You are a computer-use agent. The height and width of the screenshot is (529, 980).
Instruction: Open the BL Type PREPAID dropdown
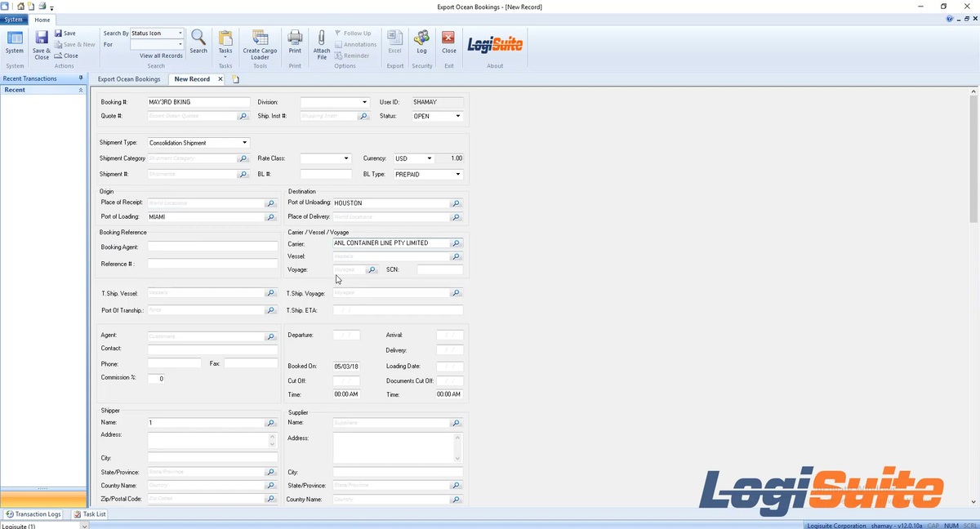click(x=458, y=175)
